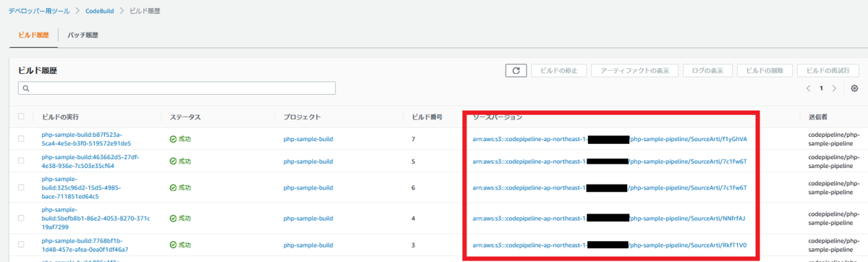
Task: Go to previous page arrow
Action: pos(808,88)
